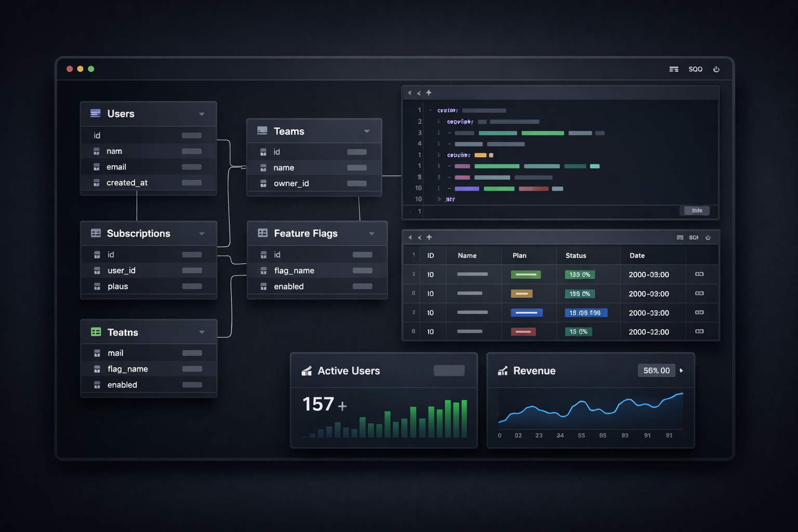Click row action icon for 2000-02:00 row
This screenshot has width=798, height=532.
tap(699, 331)
